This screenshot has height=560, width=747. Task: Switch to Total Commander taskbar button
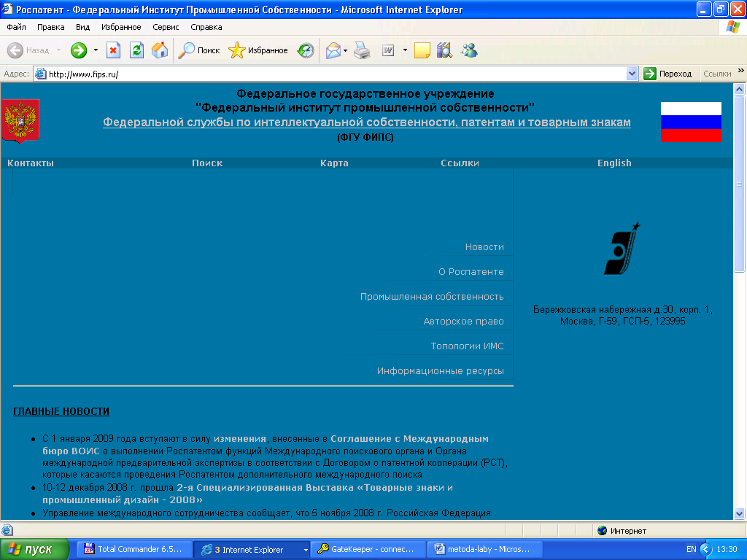coord(134,550)
